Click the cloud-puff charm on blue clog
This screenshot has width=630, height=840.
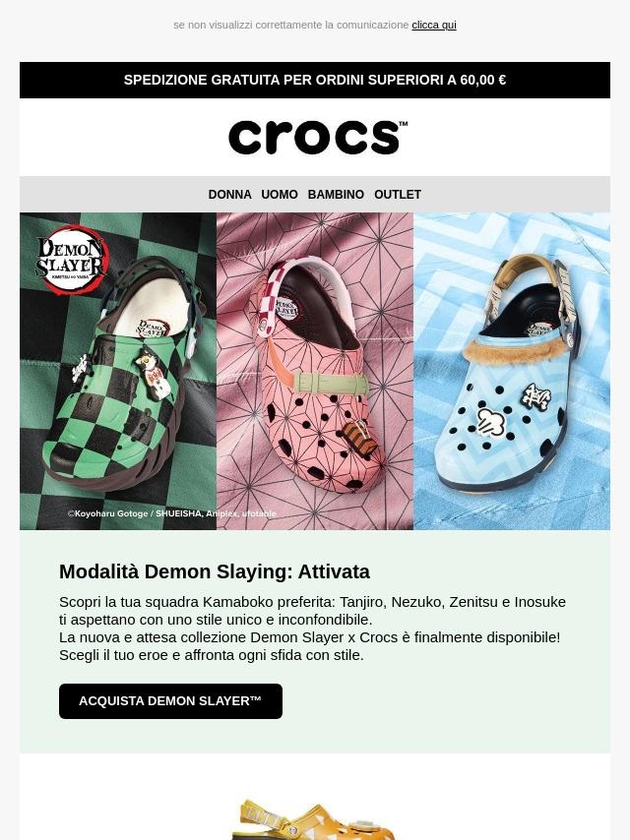pos(491,422)
